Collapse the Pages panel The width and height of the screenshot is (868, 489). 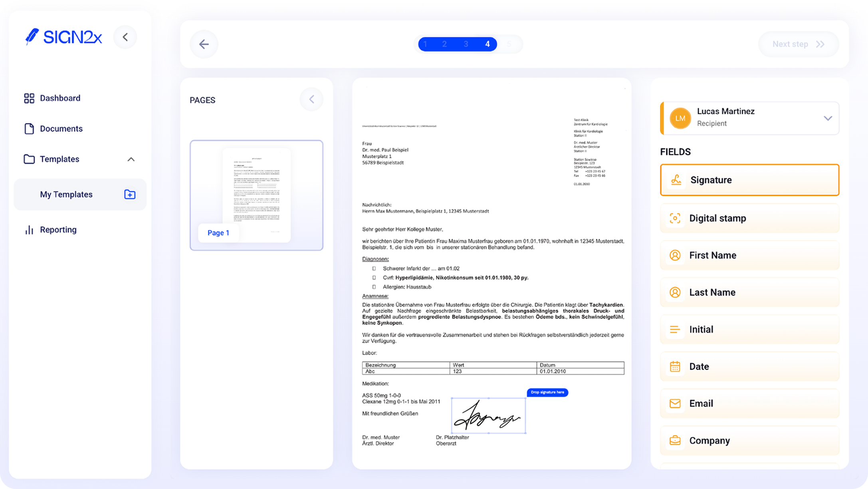click(311, 99)
